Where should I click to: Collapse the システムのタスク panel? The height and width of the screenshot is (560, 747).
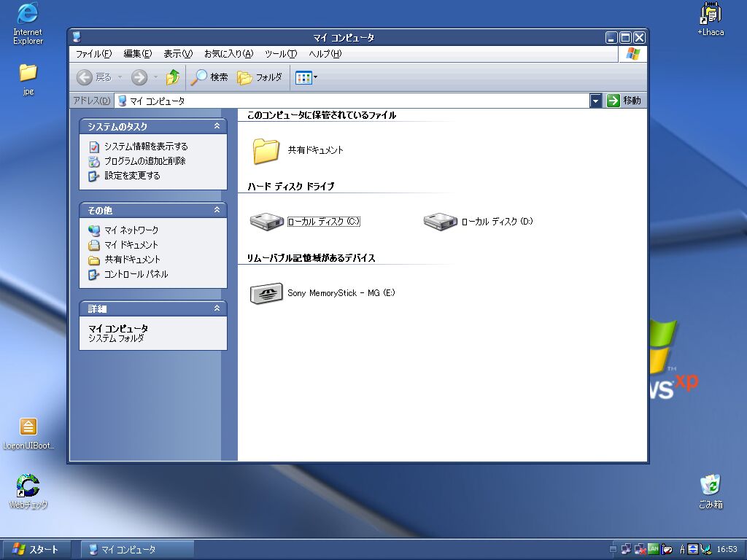click(217, 126)
